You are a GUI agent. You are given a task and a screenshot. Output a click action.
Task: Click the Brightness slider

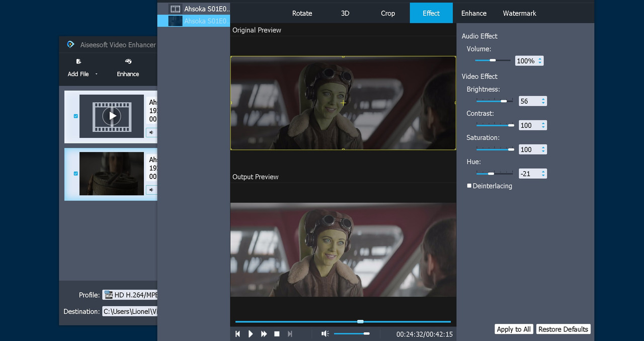pyautogui.click(x=495, y=101)
